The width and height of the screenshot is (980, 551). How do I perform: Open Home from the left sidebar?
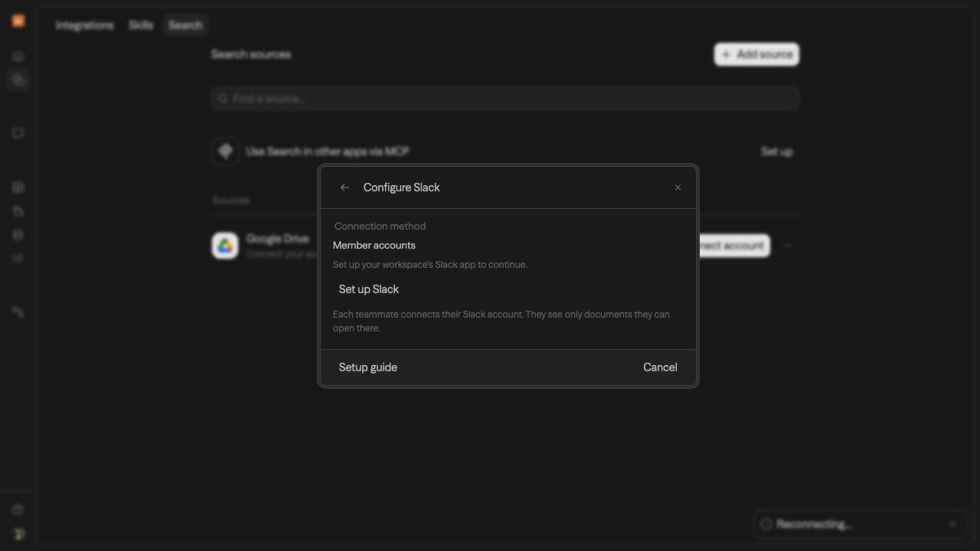(18, 56)
